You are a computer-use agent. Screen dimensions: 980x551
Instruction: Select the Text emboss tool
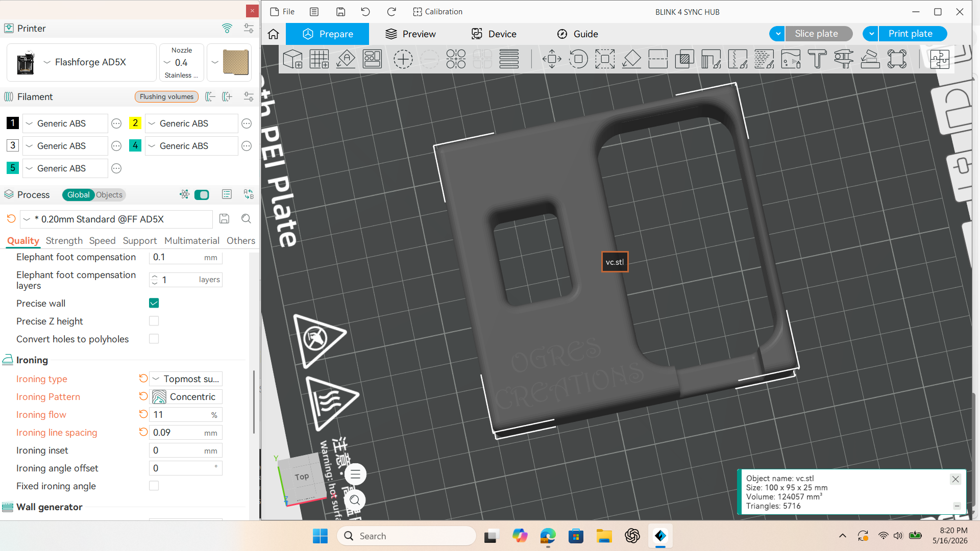tap(817, 59)
